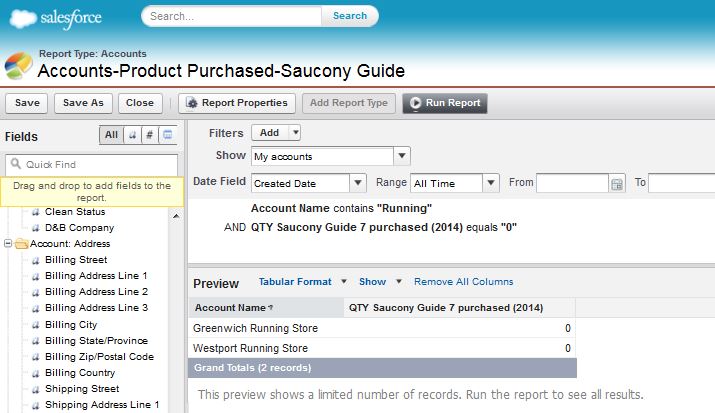Click the preview Show link
Image resolution: width=715 pixels, height=413 pixels.
373,282
